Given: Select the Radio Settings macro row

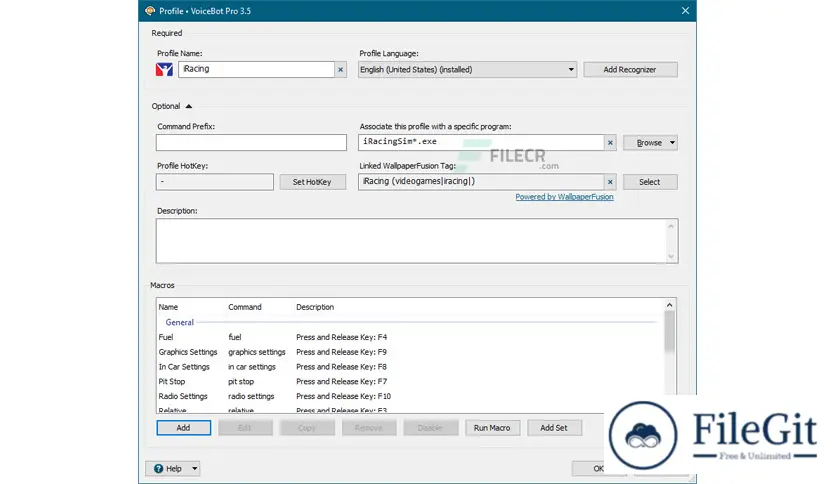Looking at the screenshot, I should (x=411, y=397).
